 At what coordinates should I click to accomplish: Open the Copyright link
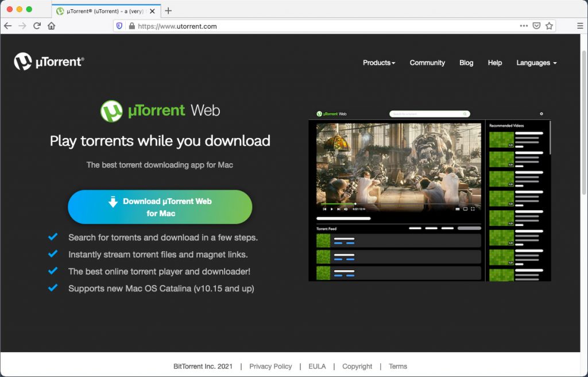357,366
